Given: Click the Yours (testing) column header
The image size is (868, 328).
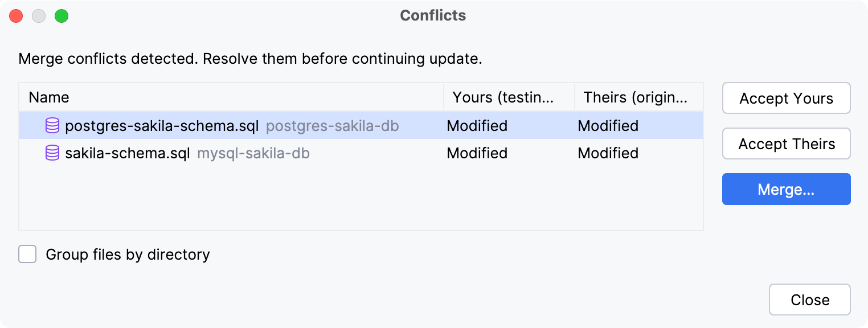Looking at the screenshot, I should [x=501, y=97].
